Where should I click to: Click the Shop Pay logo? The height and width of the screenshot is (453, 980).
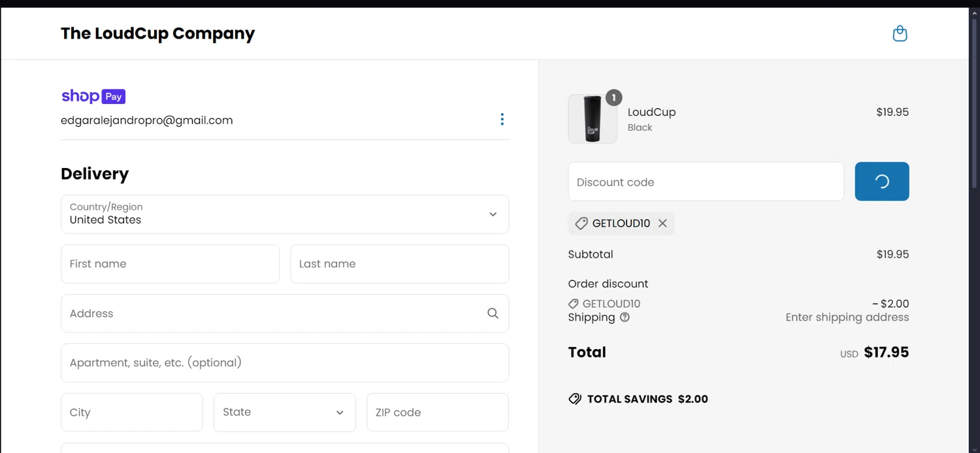93,96
